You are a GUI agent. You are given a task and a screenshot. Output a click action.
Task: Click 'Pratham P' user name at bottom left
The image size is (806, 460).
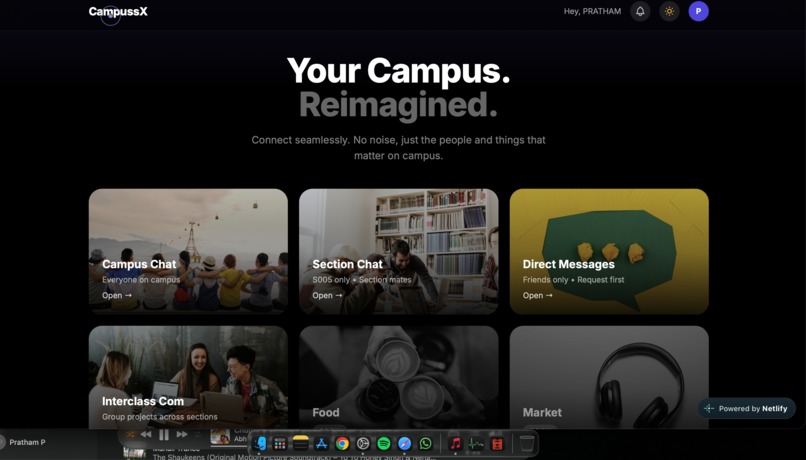pos(27,442)
